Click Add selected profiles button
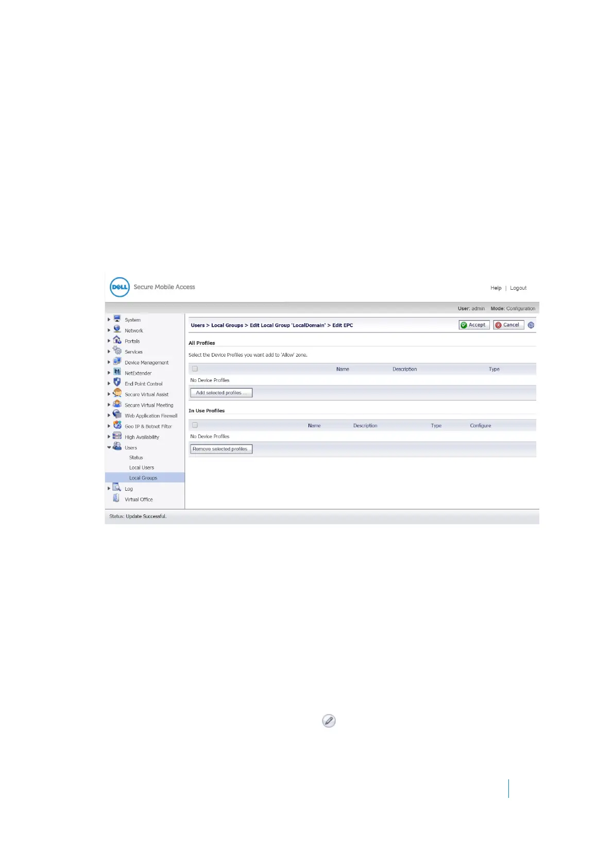This screenshot has width=613, height=868. point(222,393)
